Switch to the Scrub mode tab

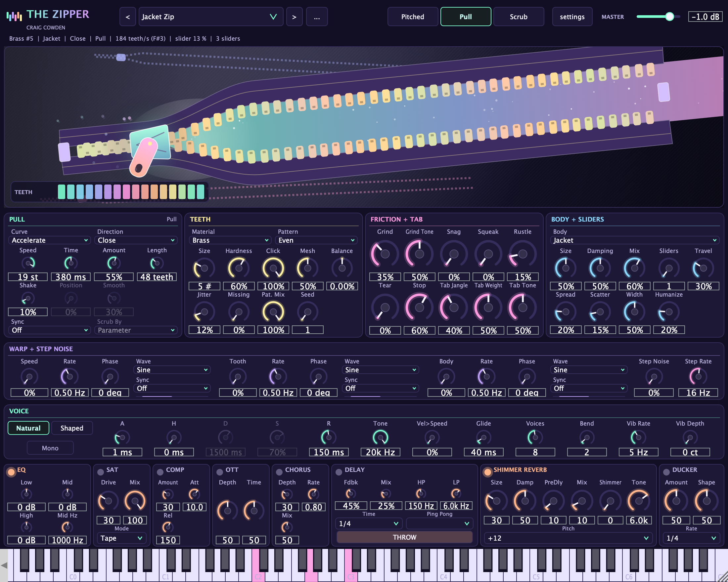click(x=518, y=17)
